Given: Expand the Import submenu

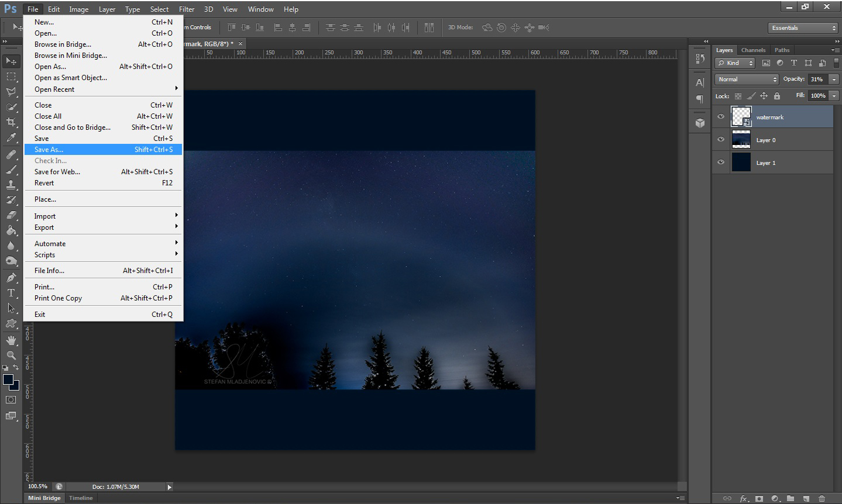Looking at the screenshot, I should point(103,216).
